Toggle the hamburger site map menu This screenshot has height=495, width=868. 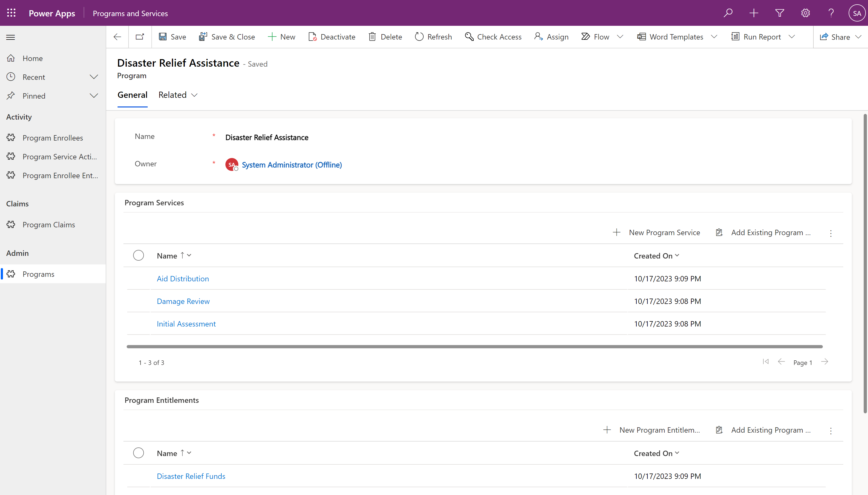point(10,37)
